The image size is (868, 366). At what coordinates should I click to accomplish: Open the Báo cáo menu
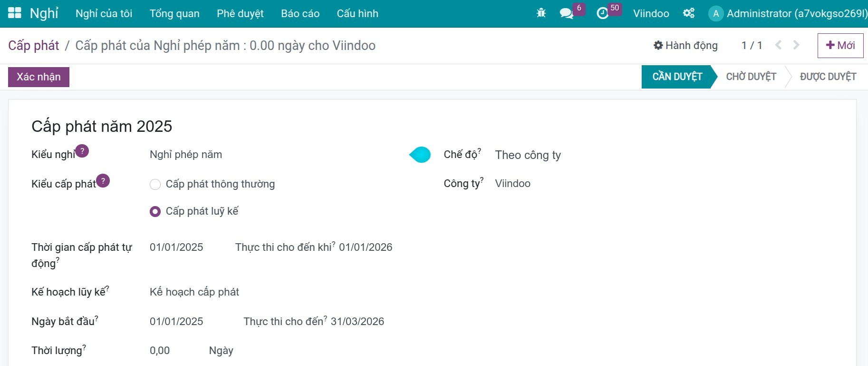pyautogui.click(x=300, y=13)
